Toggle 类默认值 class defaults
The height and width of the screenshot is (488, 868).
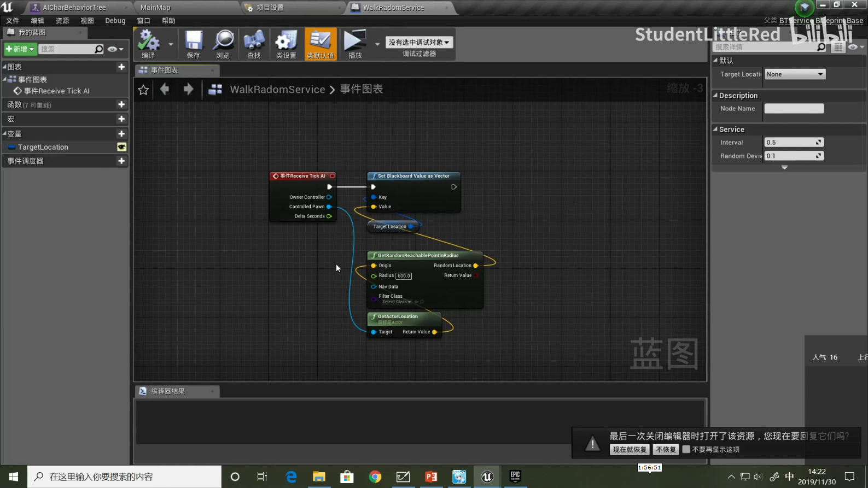point(321,44)
